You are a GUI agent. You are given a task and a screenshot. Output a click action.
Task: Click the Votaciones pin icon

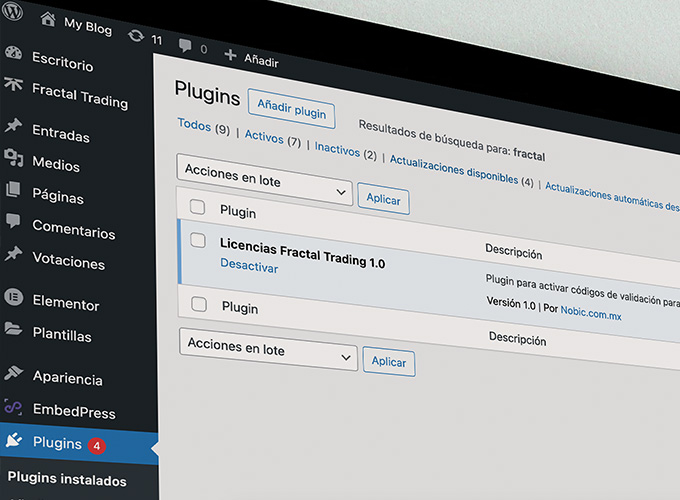[x=13, y=253]
